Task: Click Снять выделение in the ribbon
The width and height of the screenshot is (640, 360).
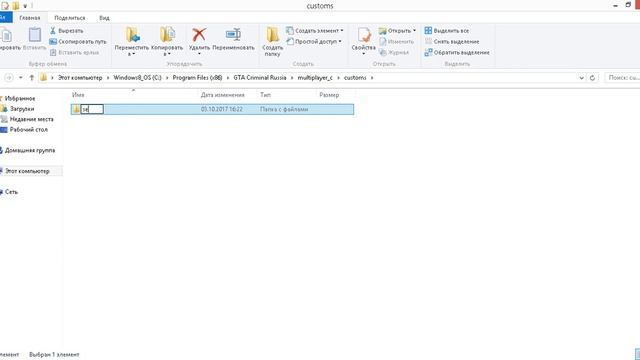Action: click(452, 42)
